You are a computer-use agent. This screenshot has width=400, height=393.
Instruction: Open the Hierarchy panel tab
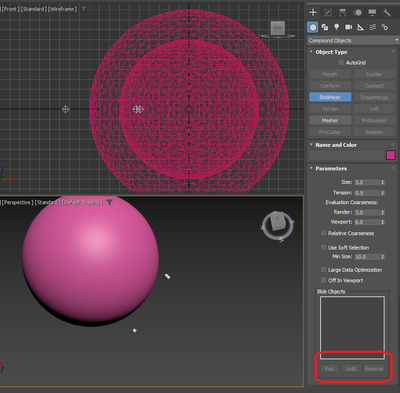(342, 13)
